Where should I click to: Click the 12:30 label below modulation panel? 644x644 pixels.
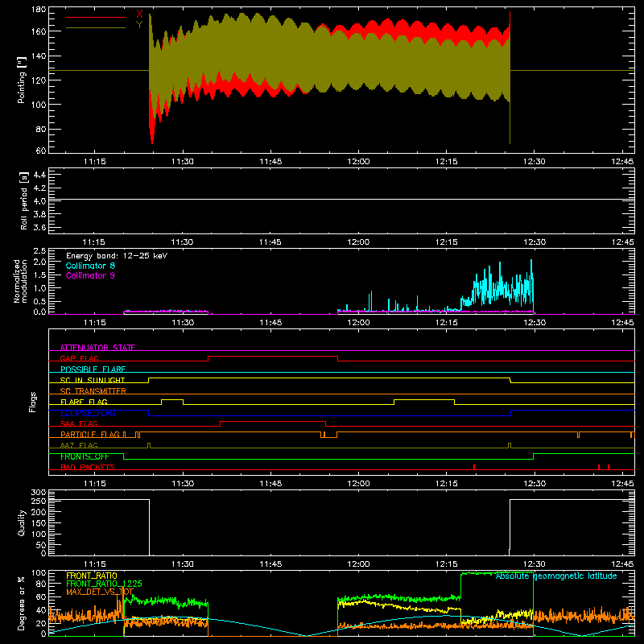click(x=535, y=323)
